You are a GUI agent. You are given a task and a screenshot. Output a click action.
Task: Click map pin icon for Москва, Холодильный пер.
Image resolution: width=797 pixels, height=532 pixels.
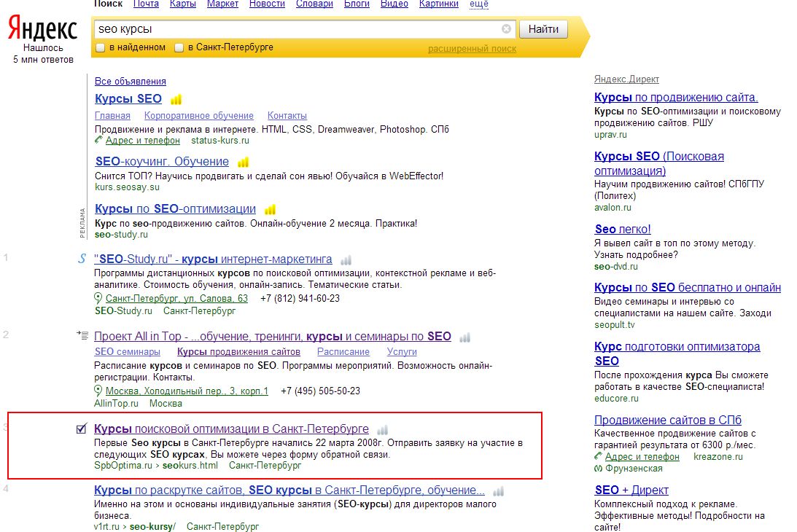tap(98, 391)
